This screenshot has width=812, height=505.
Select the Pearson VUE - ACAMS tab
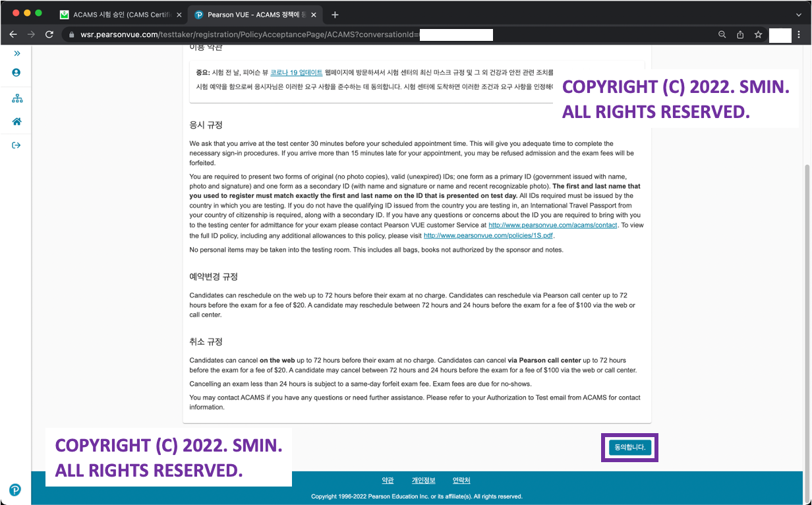click(254, 15)
